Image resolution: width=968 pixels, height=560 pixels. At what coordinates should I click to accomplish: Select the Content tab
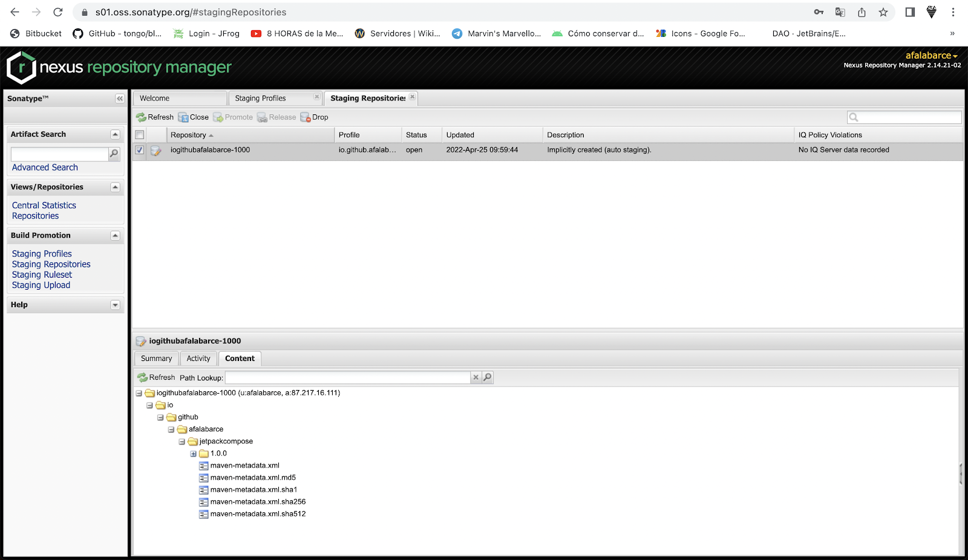pos(240,359)
